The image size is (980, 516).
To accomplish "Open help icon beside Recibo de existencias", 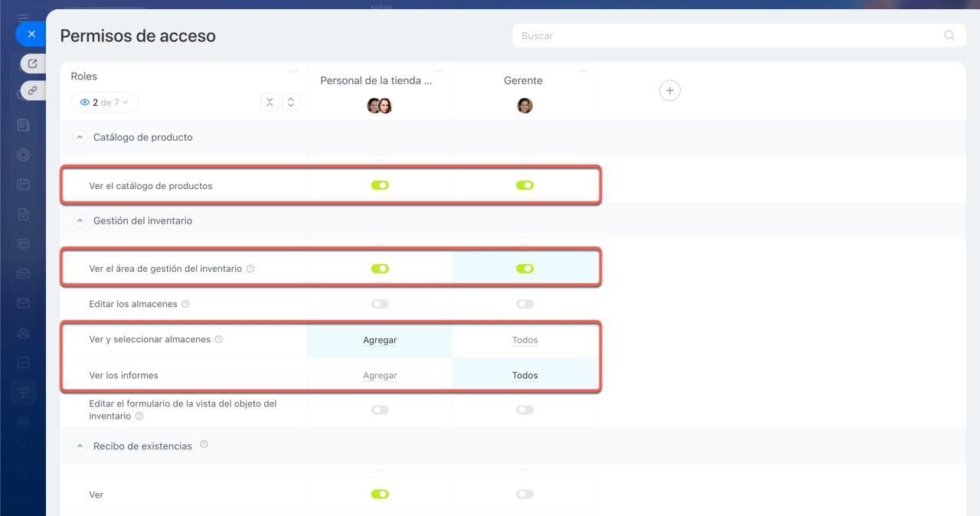I will coord(204,445).
